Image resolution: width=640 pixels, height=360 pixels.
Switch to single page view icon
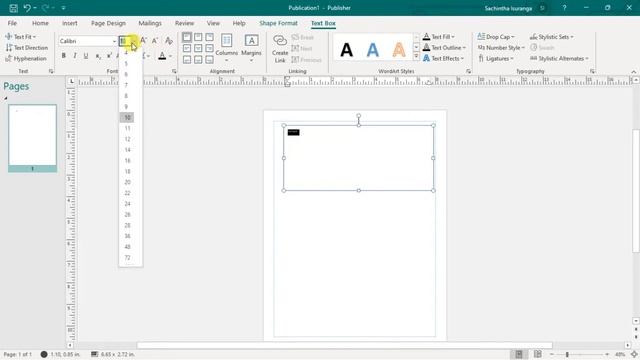519,354
